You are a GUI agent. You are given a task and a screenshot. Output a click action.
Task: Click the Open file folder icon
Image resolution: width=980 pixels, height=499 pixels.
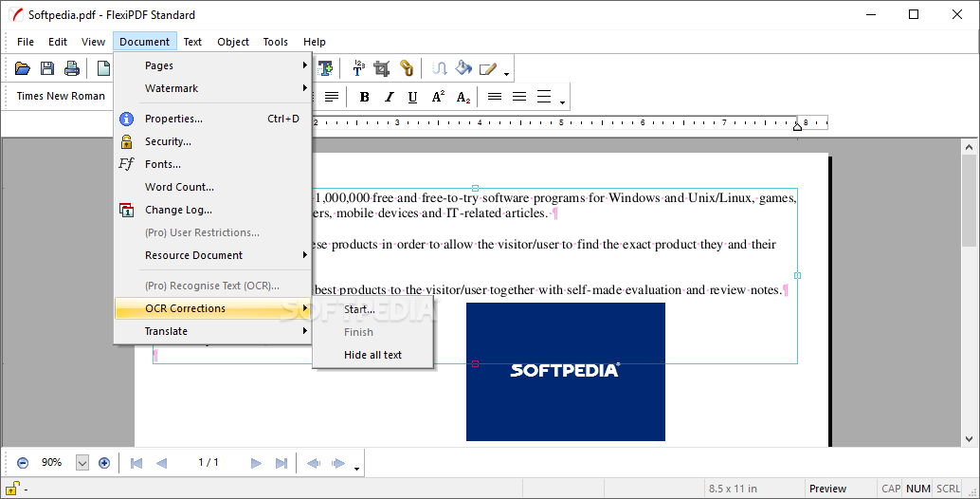pyautogui.click(x=23, y=68)
